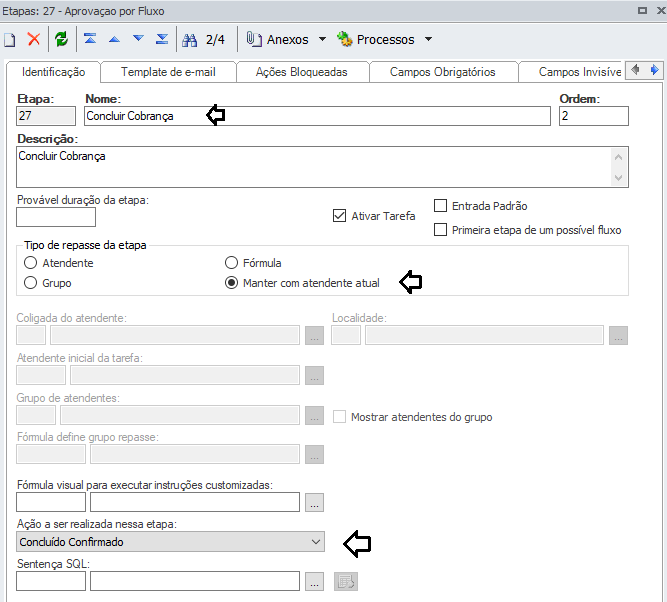The image size is (667, 602).
Task: Click the Sentença SQL browse button
Action: pyautogui.click(x=315, y=581)
